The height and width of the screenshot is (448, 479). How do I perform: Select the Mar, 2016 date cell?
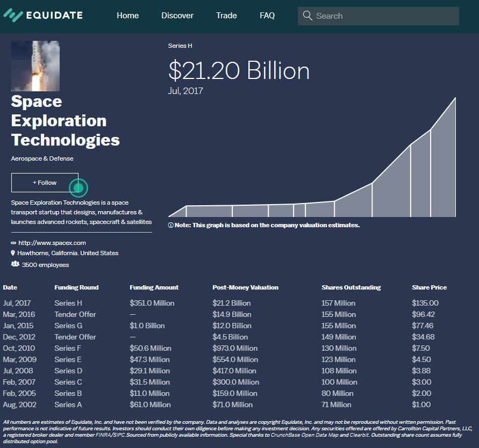[19, 314]
